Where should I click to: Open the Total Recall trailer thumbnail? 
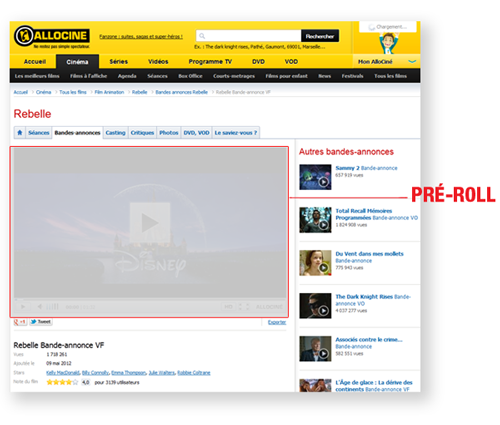(315, 220)
